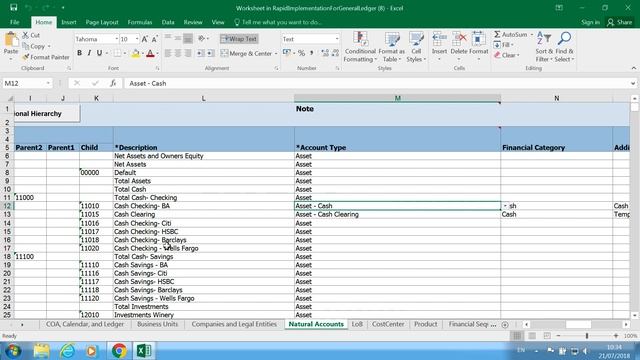Click Sign in

click(590, 22)
